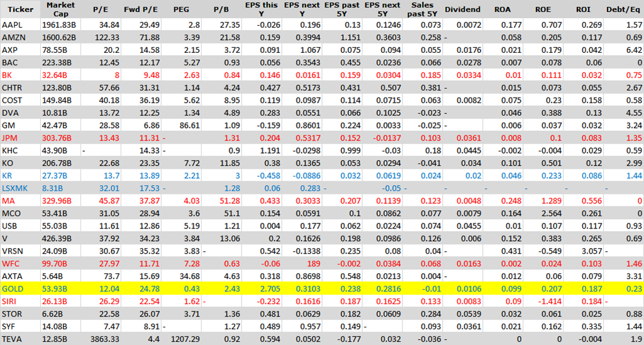Image resolution: width=644 pixels, height=345 pixels.
Task: Select the AAPL ticker cell
Action: pyautogui.click(x=21, y=25)
